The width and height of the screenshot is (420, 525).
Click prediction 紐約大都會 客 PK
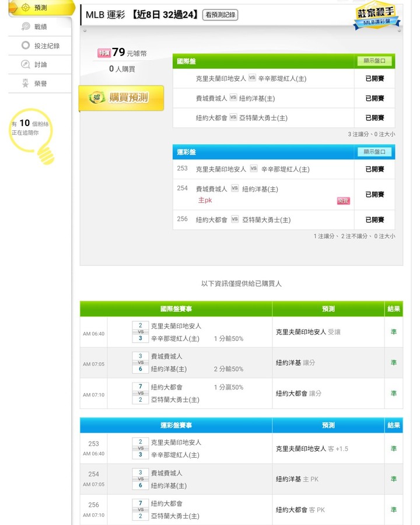[x=300, y=510]
